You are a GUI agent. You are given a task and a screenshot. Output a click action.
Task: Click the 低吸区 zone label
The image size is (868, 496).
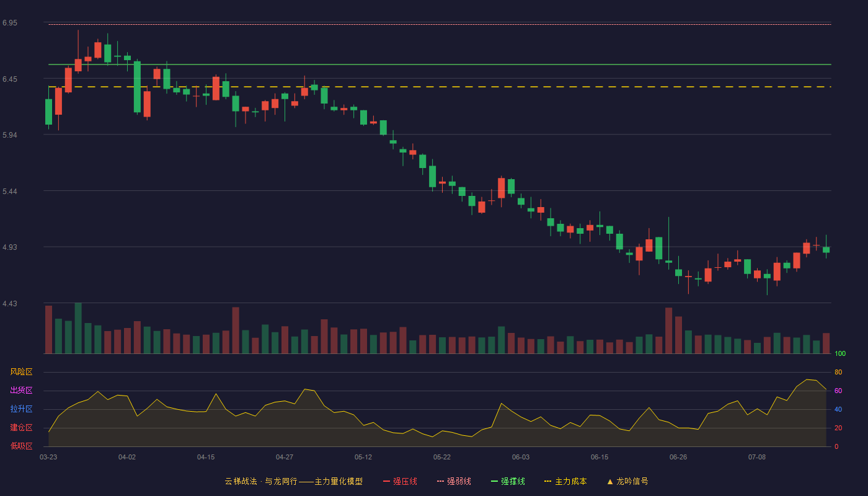pyautogui.click(x=21, y=446)
